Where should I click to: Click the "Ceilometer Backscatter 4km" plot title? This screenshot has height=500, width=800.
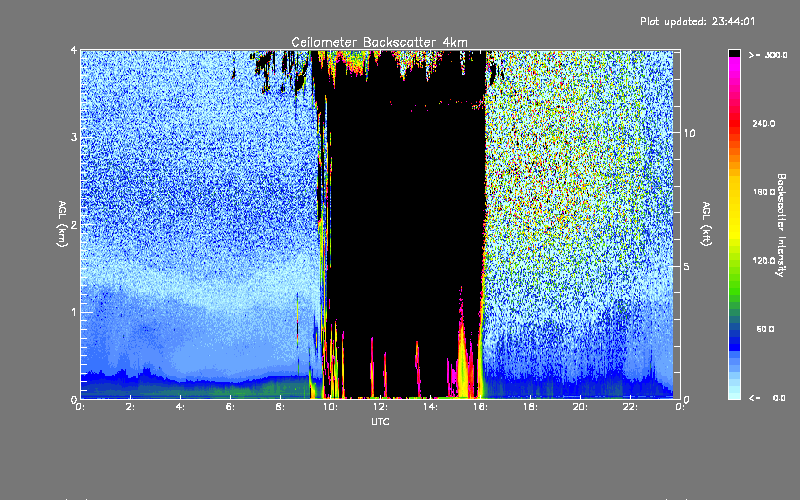[x=379, y=42]
